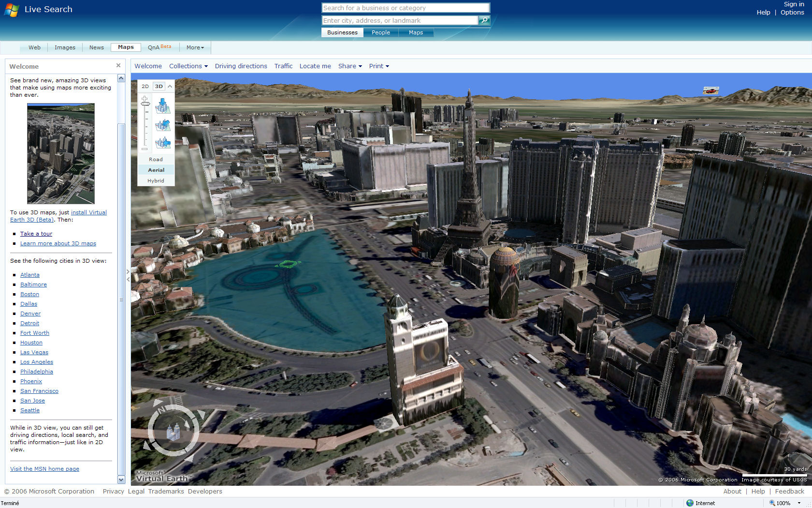View Atlanta in 3D

(30, 275)
